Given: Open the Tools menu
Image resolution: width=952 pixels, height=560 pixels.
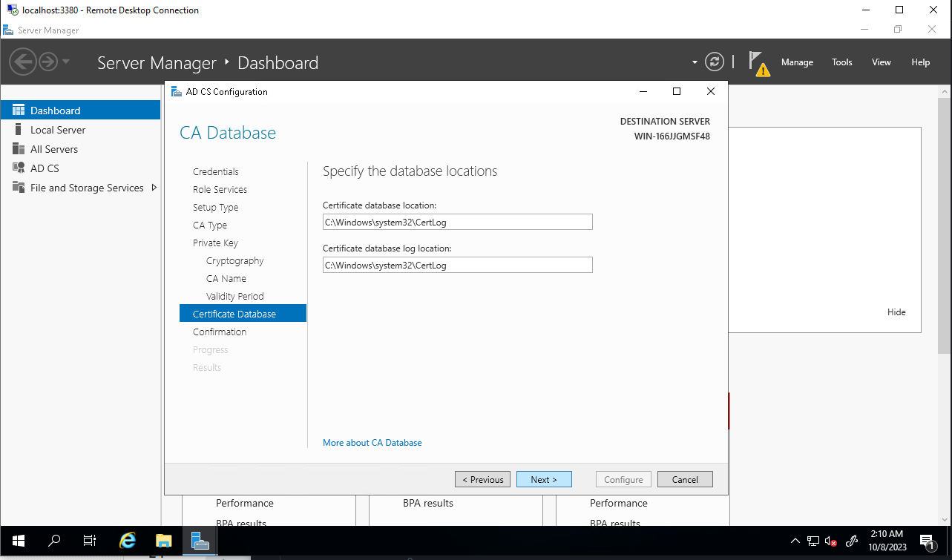Looking at the screenshot, I should click(x=841, y=62).
